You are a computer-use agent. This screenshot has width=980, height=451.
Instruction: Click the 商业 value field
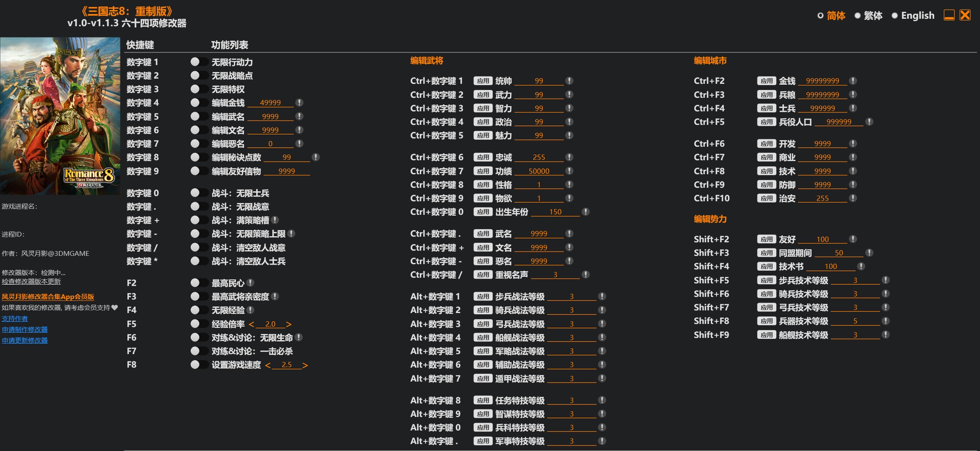click(822, 157)
